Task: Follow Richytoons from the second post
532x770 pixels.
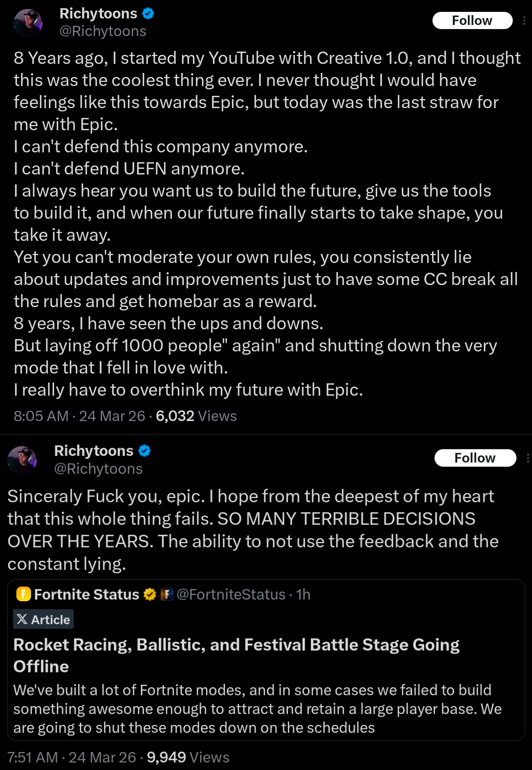Action: click(x=475, y=458)
